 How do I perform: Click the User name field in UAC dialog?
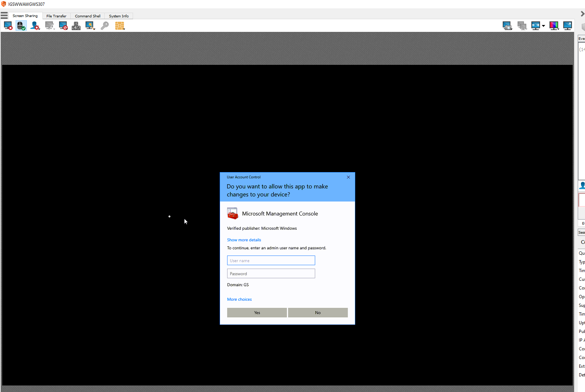coord(271,260)
